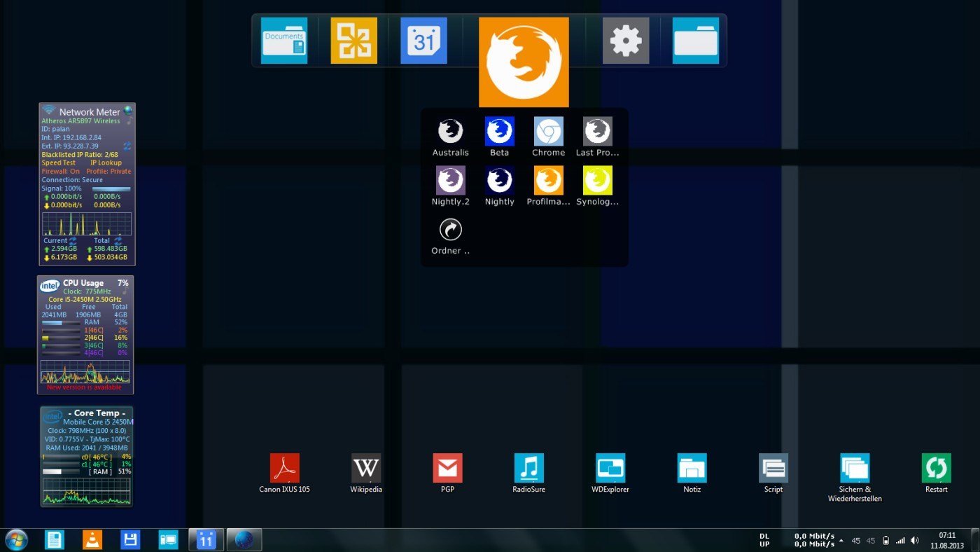The height and width of the screenshot is (552, 980).
Task: Click 'Blacklisted IP Ratio: 2/68' text
Action: pyautogui.click(x=79, y=154)
